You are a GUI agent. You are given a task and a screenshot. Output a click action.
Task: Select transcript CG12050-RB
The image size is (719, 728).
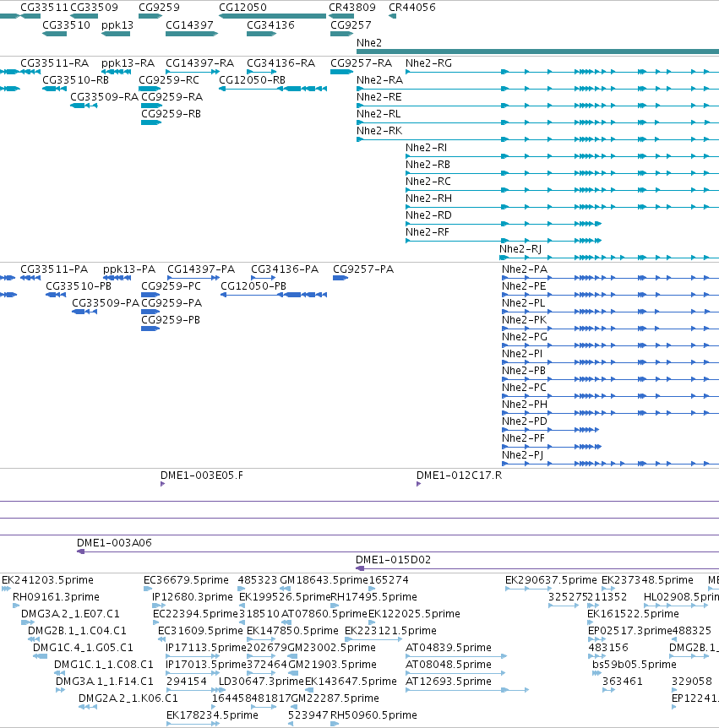tap(253, 80)
